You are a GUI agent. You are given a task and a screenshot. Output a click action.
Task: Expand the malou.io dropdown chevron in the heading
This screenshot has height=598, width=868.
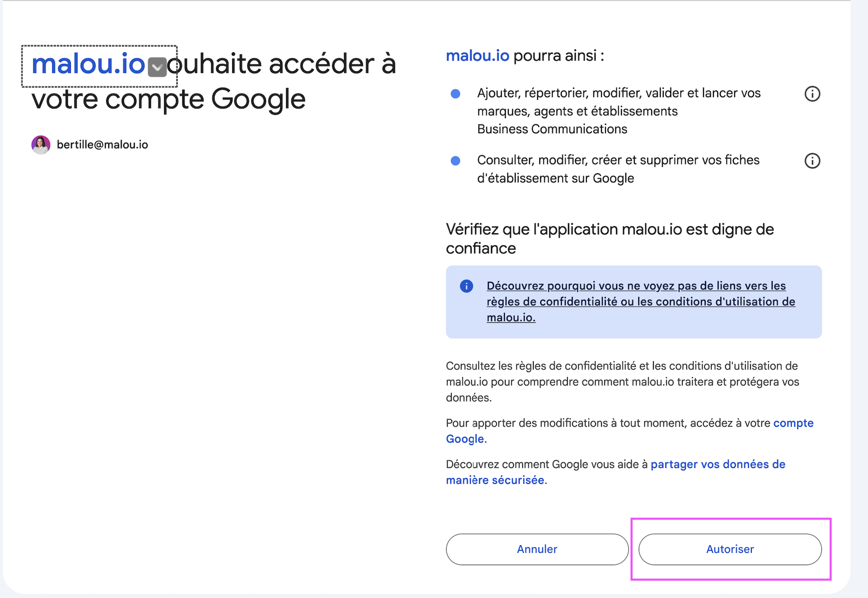tap(157, 67)
